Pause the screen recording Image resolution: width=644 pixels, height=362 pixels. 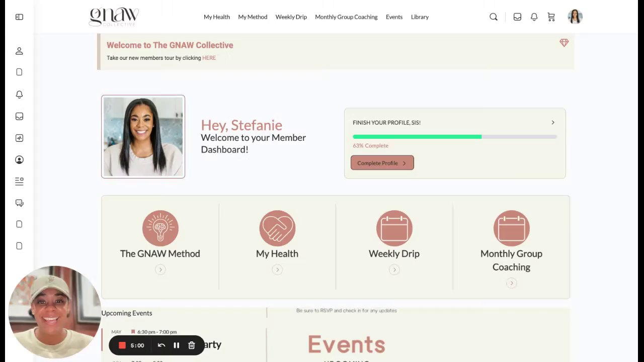pyautogui.click(x=177, y=345)
